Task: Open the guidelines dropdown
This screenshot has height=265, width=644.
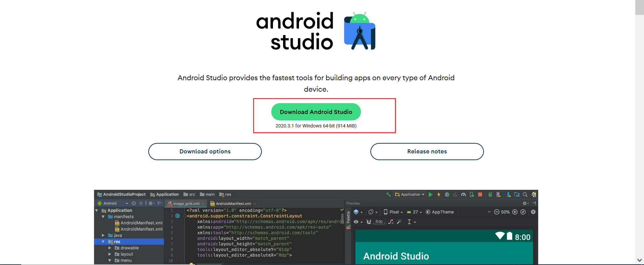Action: [412, 222]
